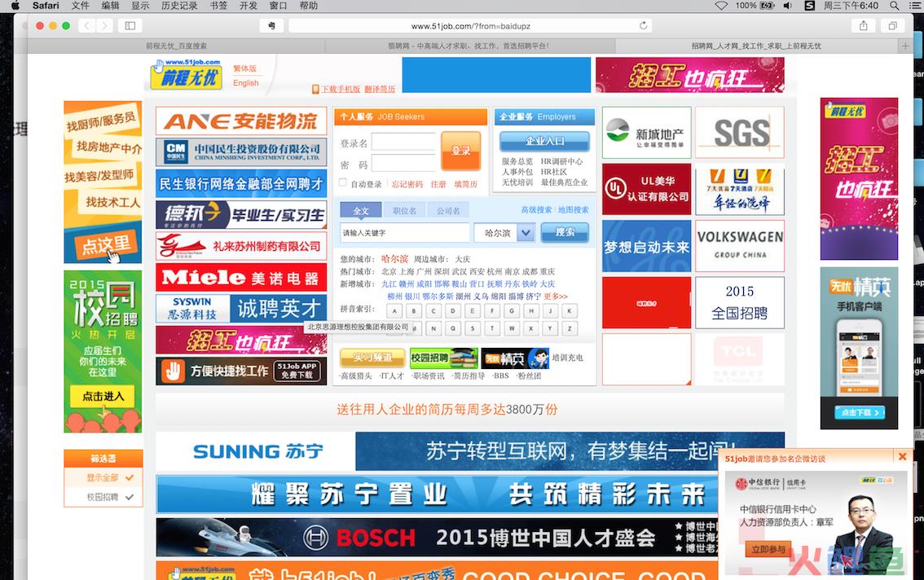
Task: Click the Safari back arrow button
Action: point(86,25)
